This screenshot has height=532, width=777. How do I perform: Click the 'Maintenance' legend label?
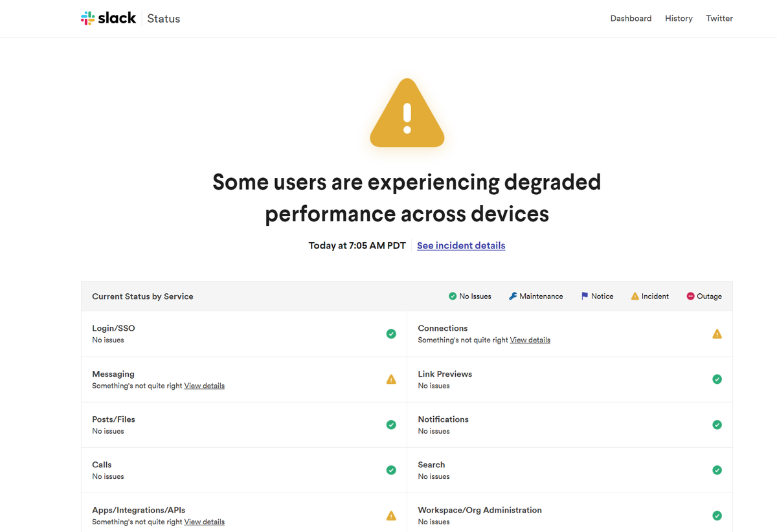click(541, 296)
